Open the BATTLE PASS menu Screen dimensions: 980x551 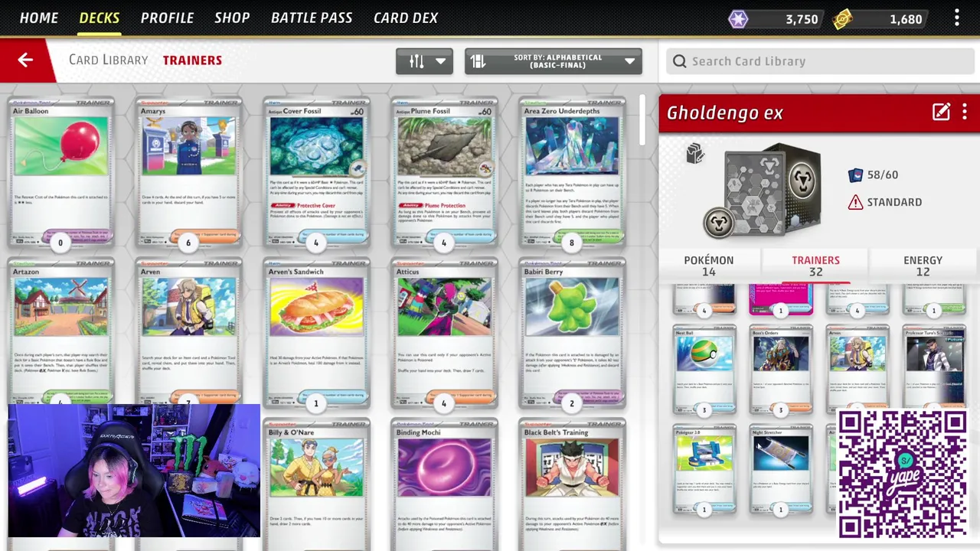(312, 18)
